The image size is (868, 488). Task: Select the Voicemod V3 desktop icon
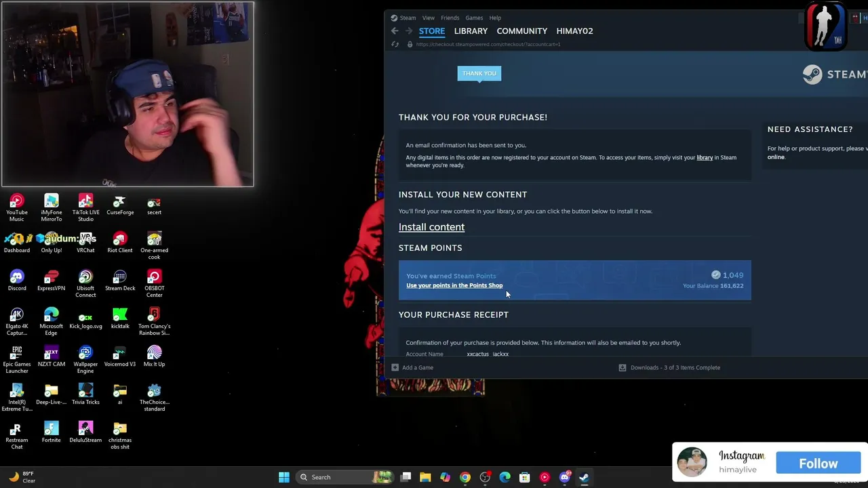[120, 357]
